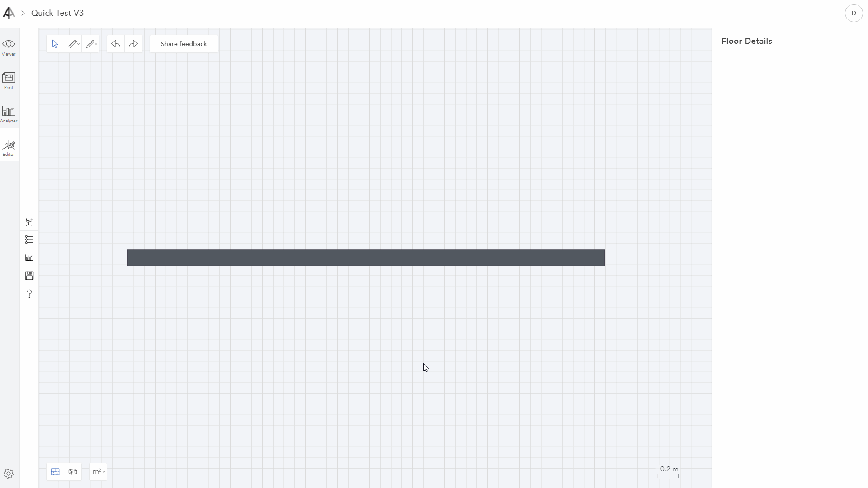Expand the area unit dropdown m²
Image resolution: width=868 pixels, height=488 pixels.
tap(99, 472)
